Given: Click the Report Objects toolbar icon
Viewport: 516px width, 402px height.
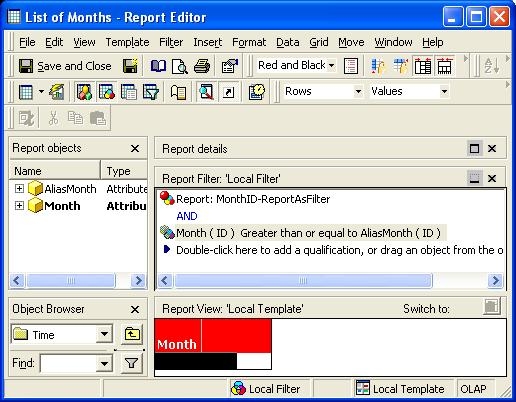Looking at the screenshot, I should pyautogui.click(x=84, y=92).
